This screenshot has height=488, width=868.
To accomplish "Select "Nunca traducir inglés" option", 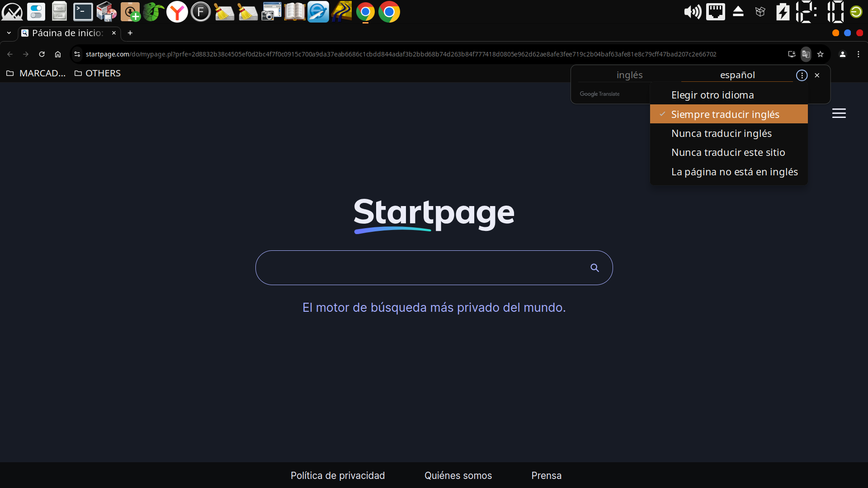I will (722, 133).
